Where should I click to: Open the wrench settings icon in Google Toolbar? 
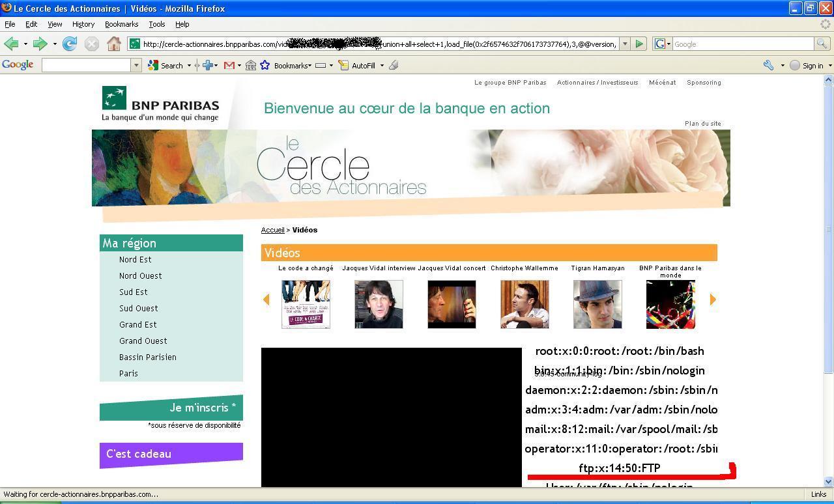(769, 65)
